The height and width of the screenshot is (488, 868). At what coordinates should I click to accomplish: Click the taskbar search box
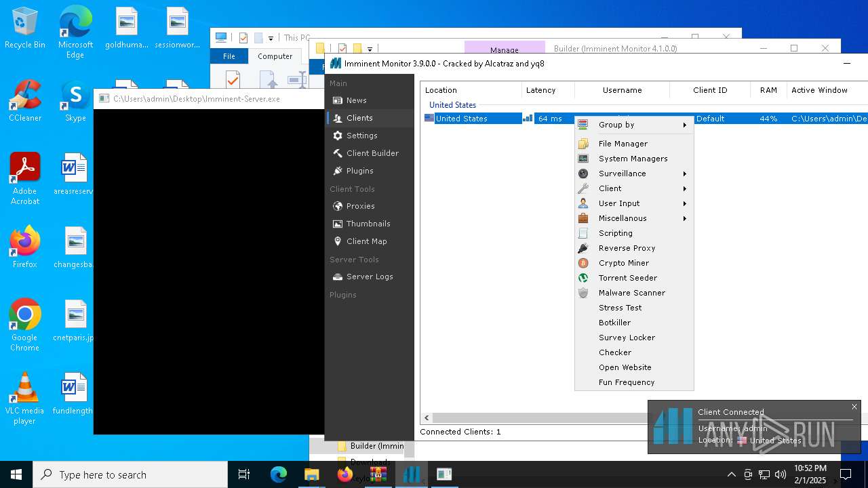[130, 474]
